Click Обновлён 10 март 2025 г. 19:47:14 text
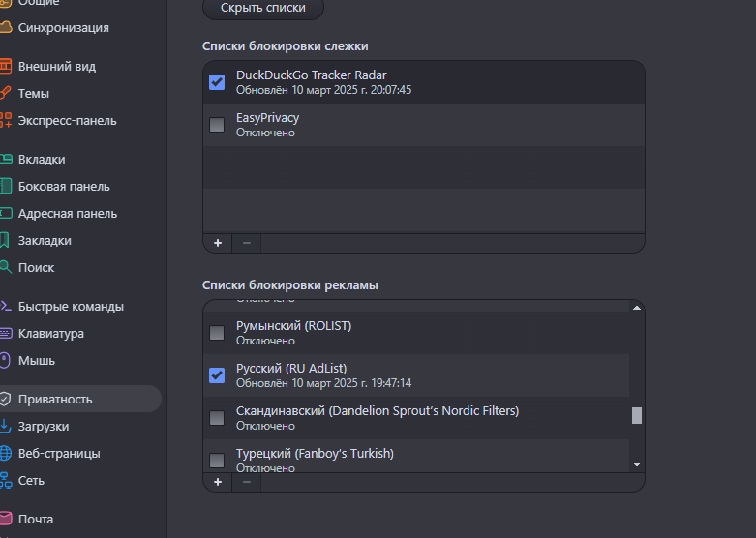Image resolution: width=756 pixels, height=538 pixels. [x=323, y=383]
